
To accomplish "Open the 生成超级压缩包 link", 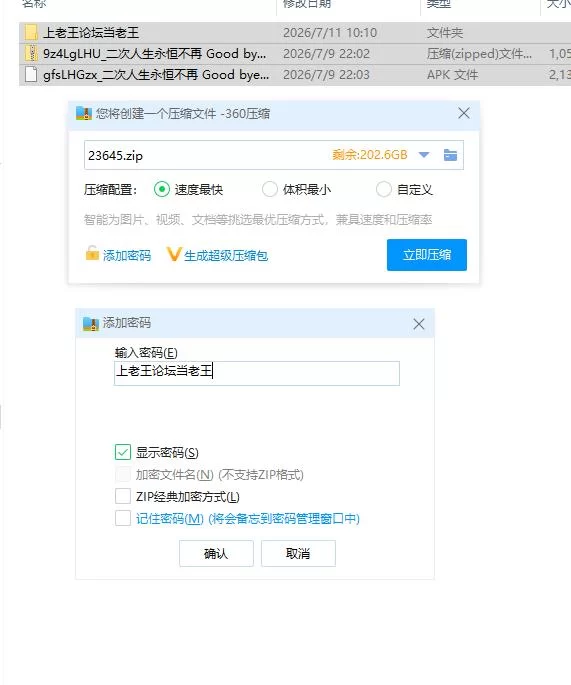I will pos(226,256).
